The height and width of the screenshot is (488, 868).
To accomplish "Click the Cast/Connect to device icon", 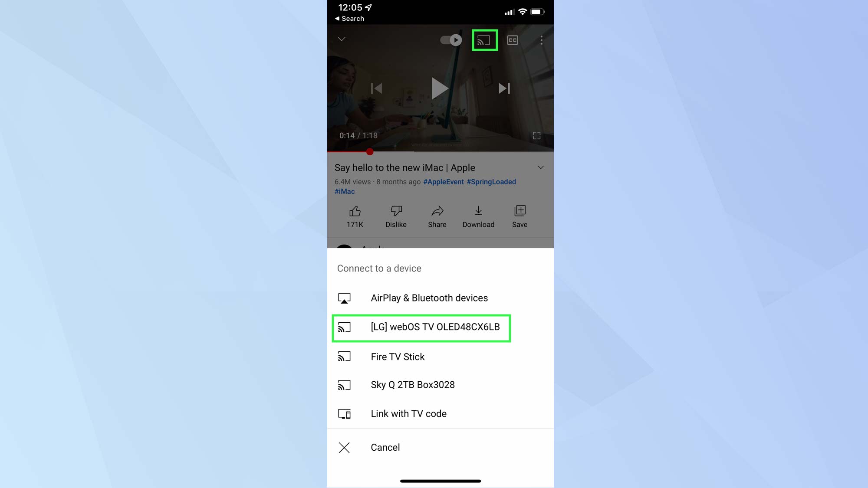I will click(485, 40).
